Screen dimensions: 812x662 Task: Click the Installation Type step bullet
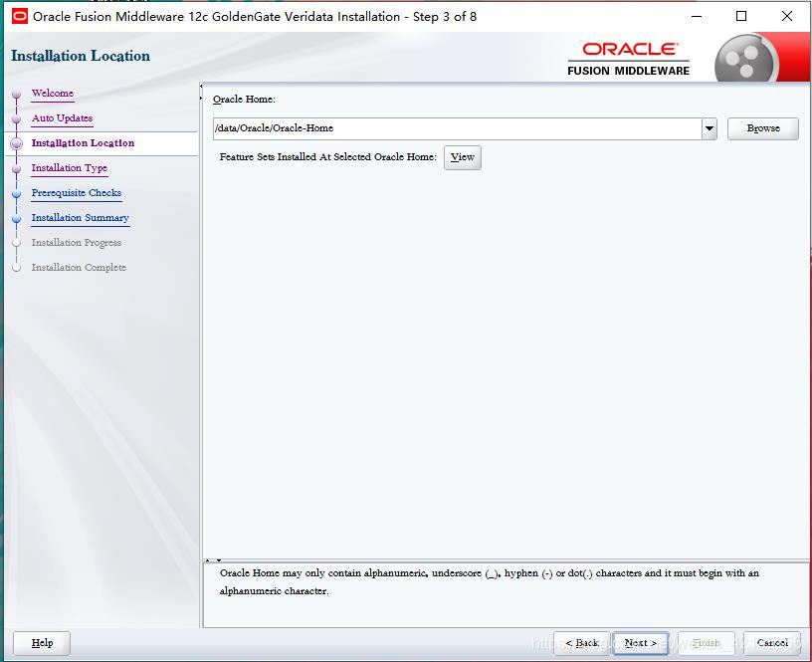coord(17,168)
